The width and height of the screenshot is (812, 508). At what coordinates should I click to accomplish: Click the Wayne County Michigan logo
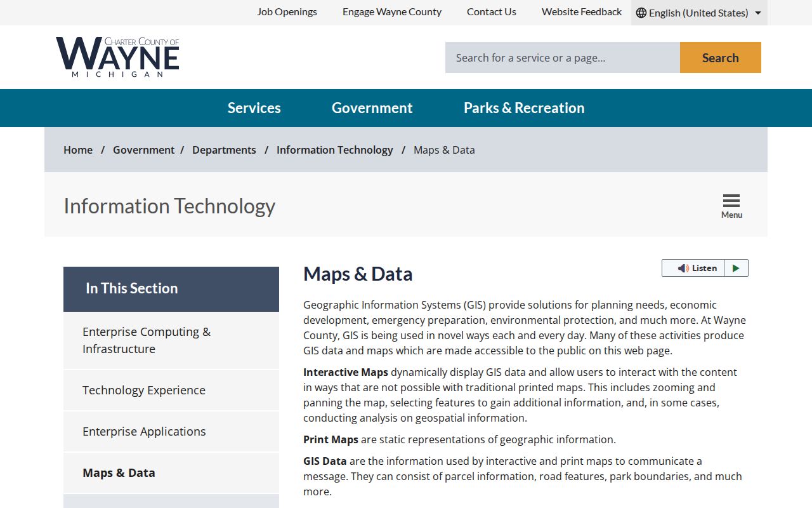pyautogui.click(x=117, y=57)
